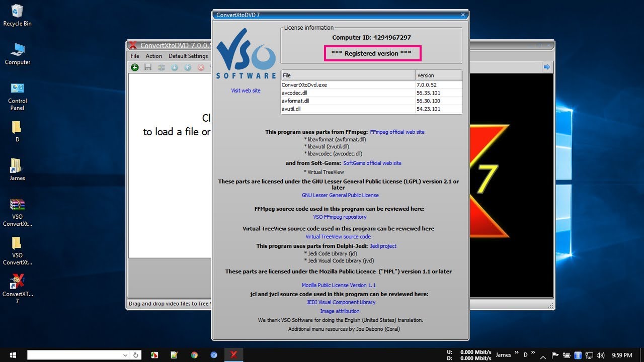The image size is (644, 362).
Task: Click the volume speaker tray icon
Action: (x=601, y=355)
